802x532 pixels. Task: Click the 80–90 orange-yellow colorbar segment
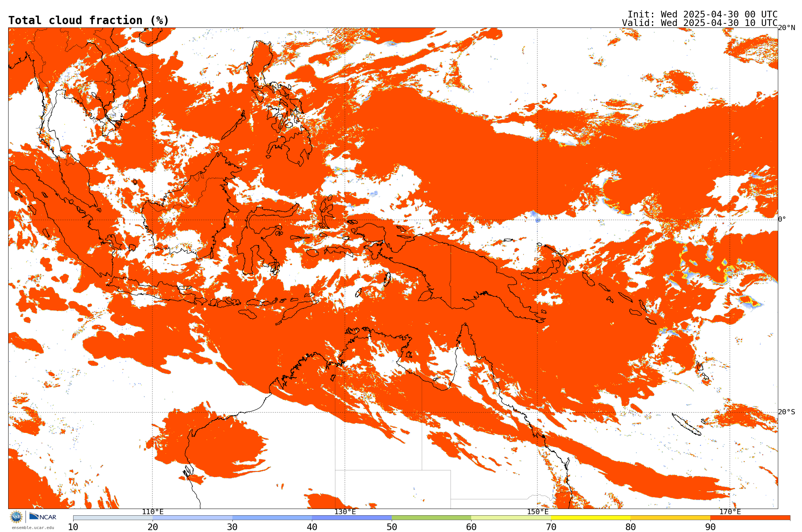pyautogui.click(x=670, y=518)
